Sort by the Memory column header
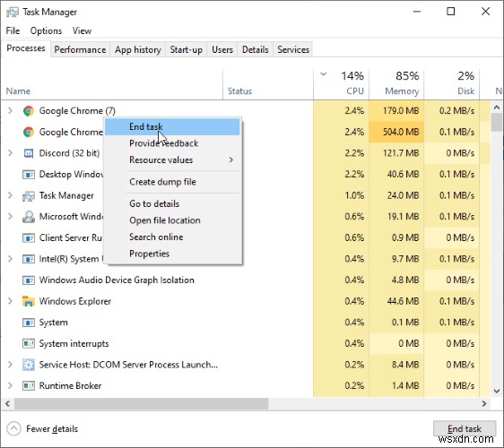 pyautogui.click(x=396, y=83)
